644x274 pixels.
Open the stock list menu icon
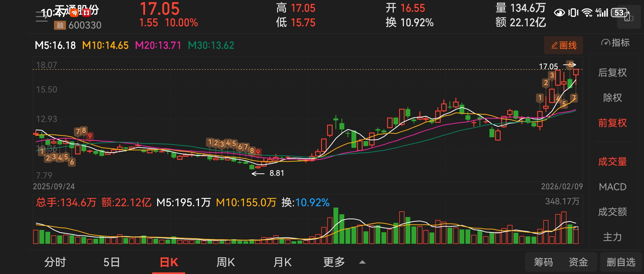click(x=42, y=16)
